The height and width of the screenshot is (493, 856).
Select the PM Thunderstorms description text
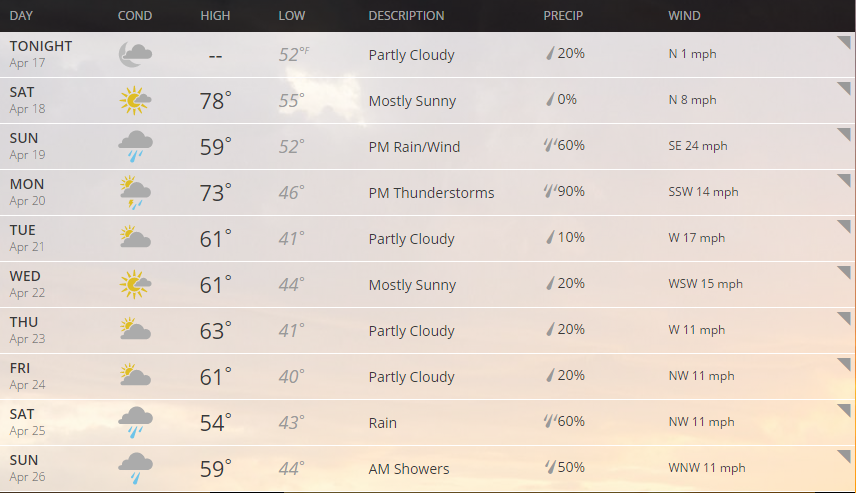tap(431, 193)
